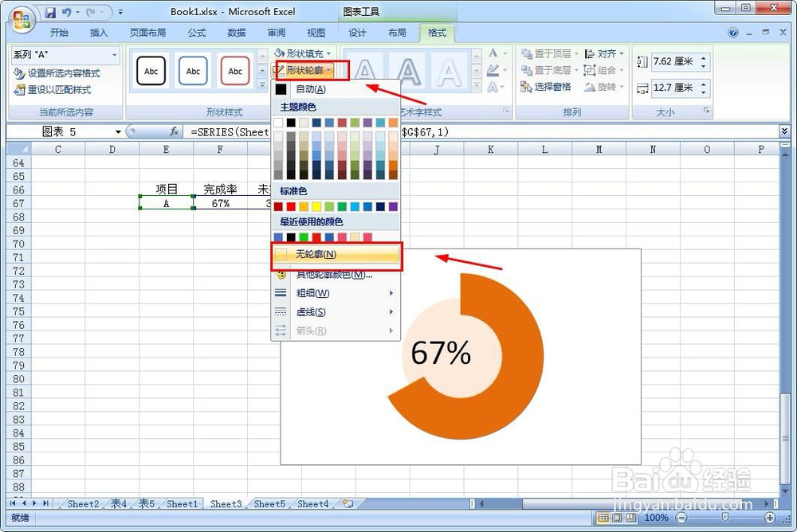Pick green swatch in recent colors
797x532 pixels.
coord(304,237)
